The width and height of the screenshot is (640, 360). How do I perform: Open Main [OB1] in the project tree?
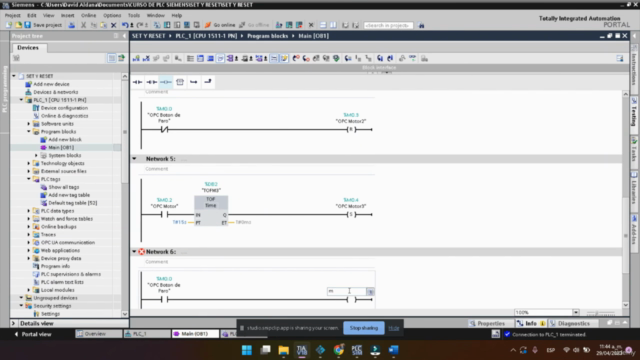pyautogui.click(x=61, y=147)
